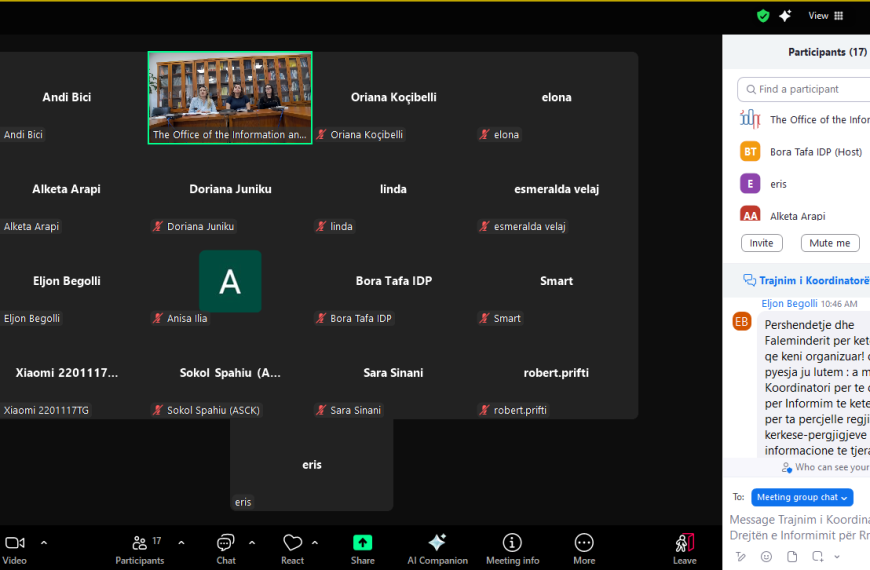The height and width of the screenshot is (570, 870).
Task: Expand the Chat options caret
Action: pyautogui.click(x=252, y=542)
